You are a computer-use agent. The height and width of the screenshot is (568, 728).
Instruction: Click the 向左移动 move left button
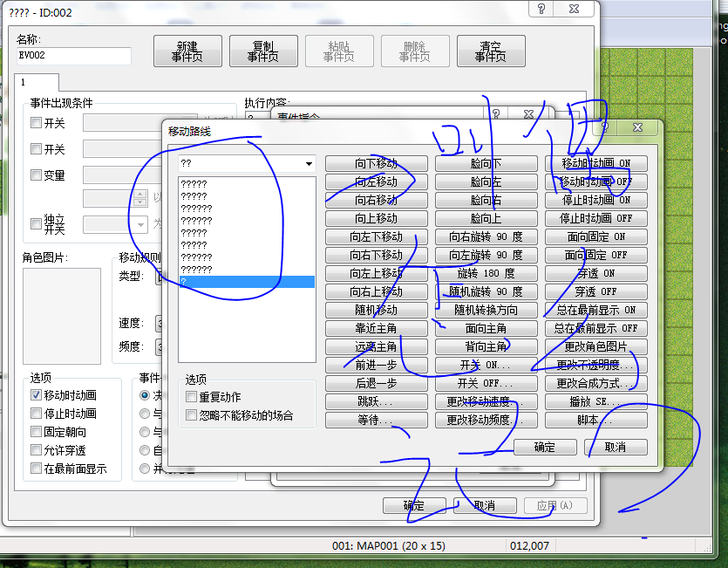376,181
